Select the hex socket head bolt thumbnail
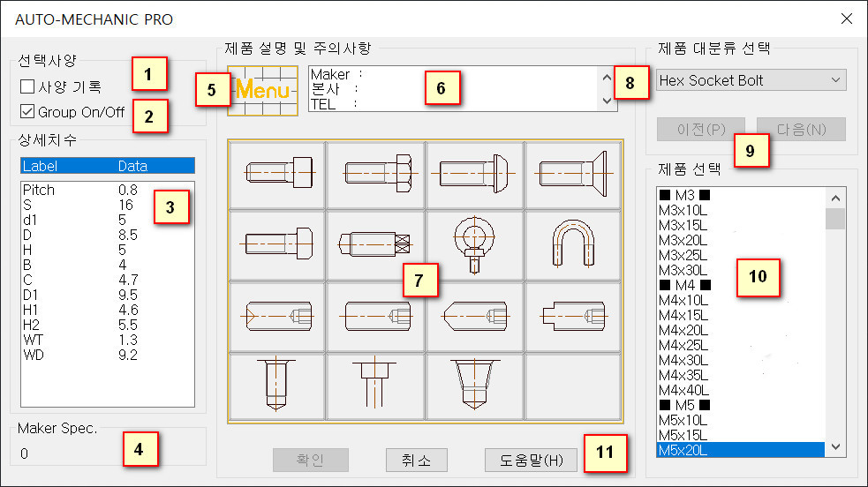The image size is (868, 487). (x=276, y=174)
